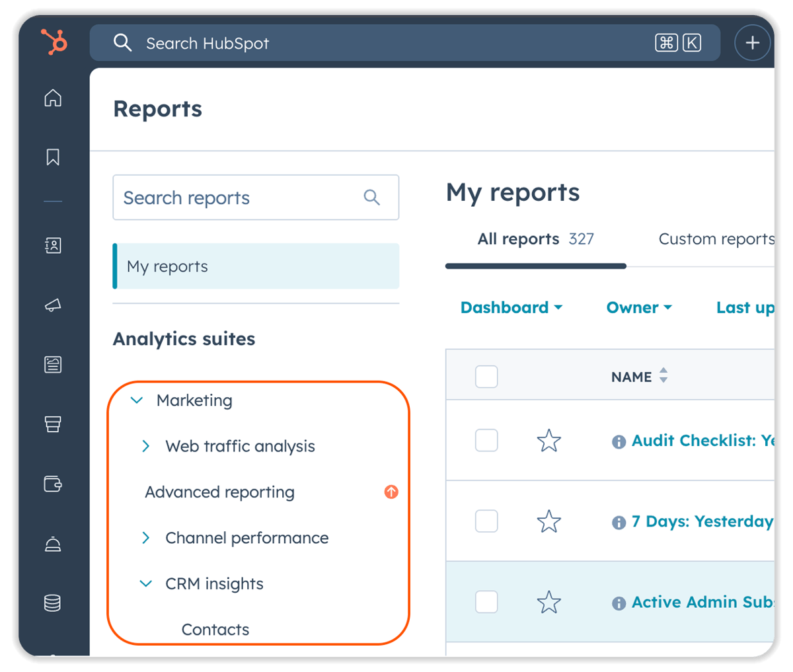Open the CRM contacts icon in sidebar
This screenshot has width=793, height=672.
[53, 245]
